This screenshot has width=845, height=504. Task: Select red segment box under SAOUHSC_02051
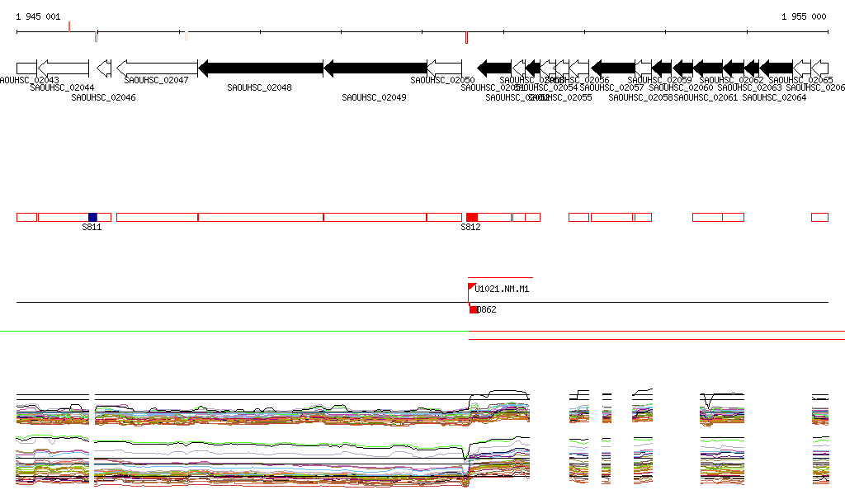click(494, 218)
